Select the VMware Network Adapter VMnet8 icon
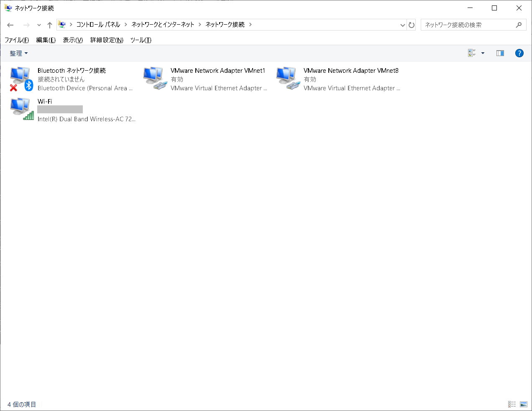 [x=288, y=78]
